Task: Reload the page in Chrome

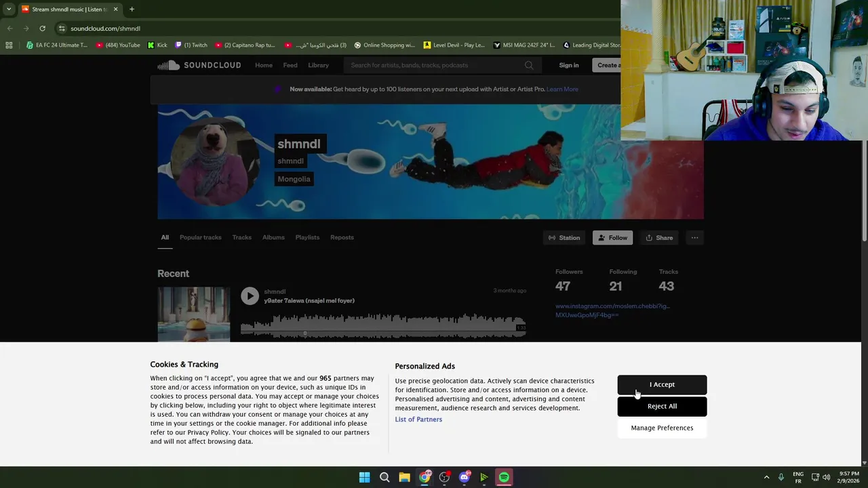Action: click(x=42, y=28)
